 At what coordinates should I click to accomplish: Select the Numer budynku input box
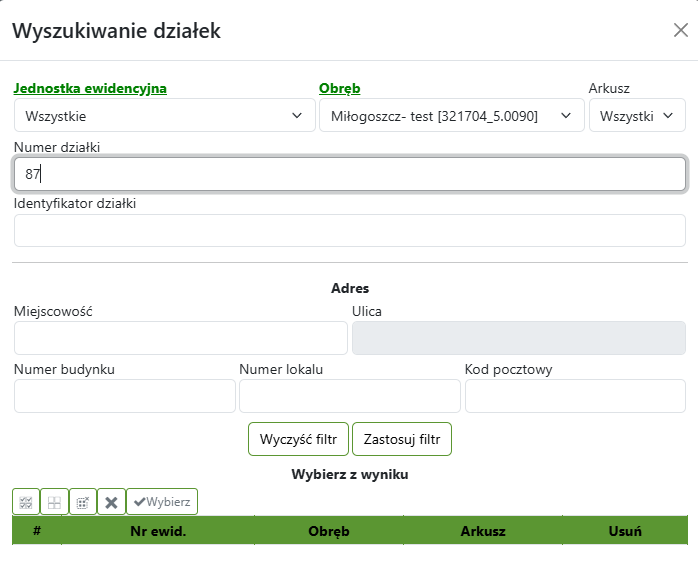(124, 396)
